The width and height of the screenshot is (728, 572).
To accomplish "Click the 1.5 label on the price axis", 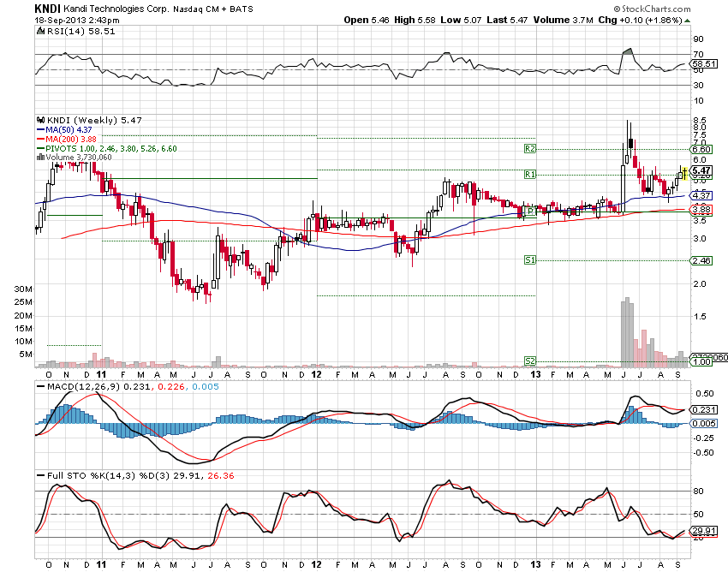I will point(700,317).
